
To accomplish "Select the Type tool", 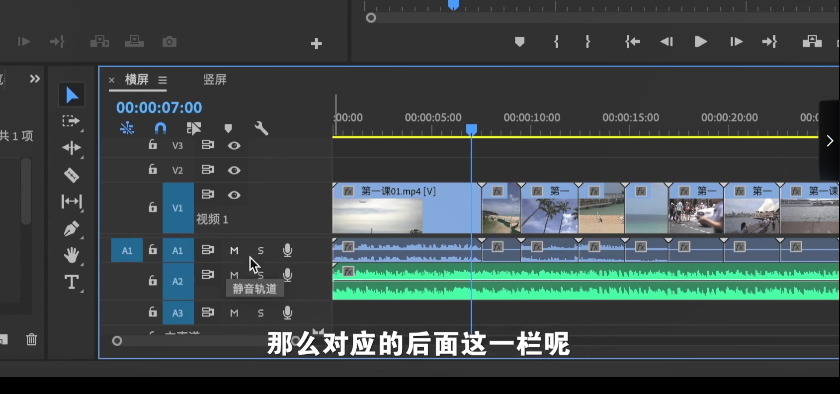I will [x=71, y=282].
